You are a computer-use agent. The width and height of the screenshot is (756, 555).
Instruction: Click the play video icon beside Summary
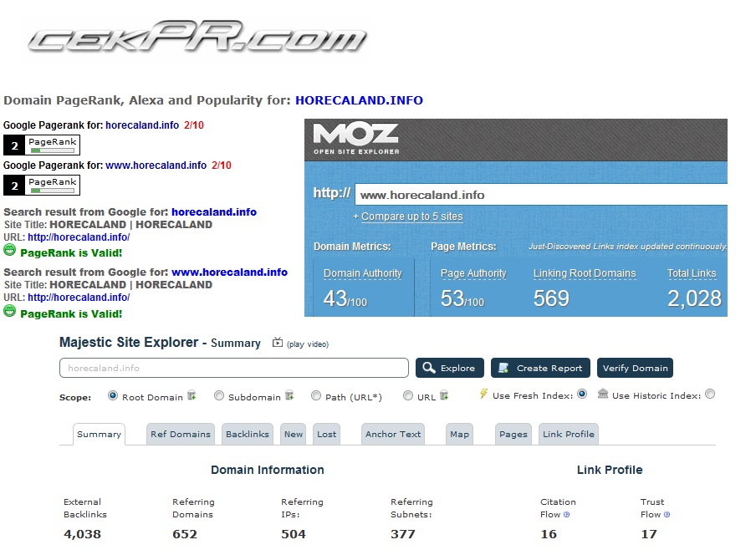278,343
